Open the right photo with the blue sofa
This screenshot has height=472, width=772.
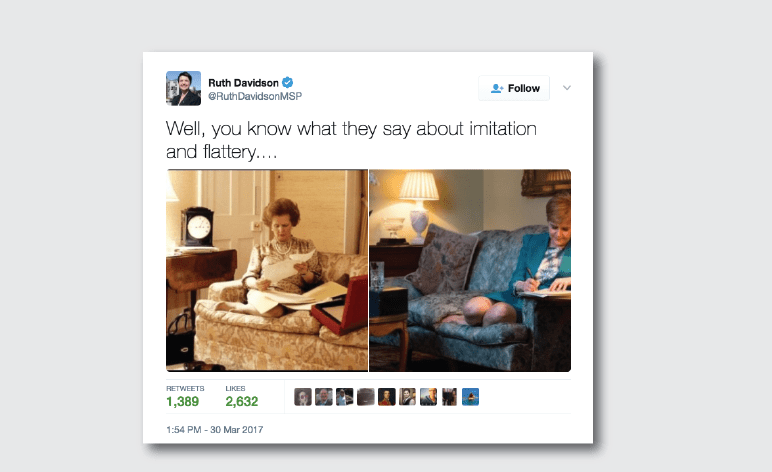coord(470,270)
